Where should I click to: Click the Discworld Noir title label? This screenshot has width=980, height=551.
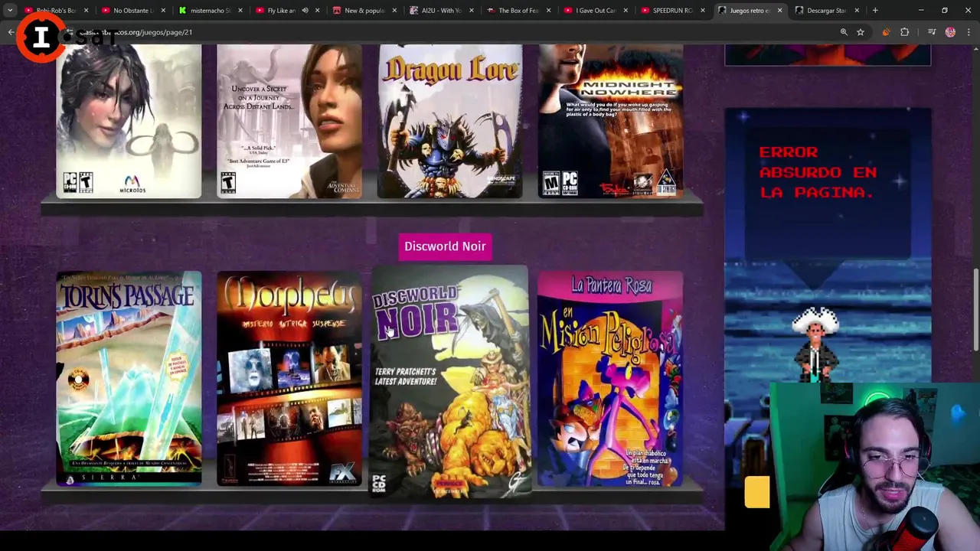(445, 246)
